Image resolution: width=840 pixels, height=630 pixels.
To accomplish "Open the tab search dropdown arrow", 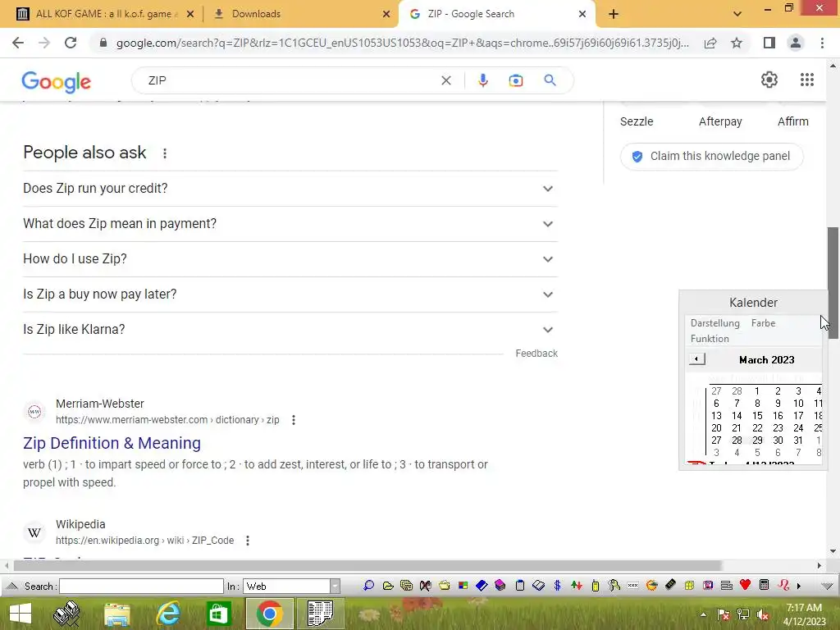I will (x=737, y=14).
